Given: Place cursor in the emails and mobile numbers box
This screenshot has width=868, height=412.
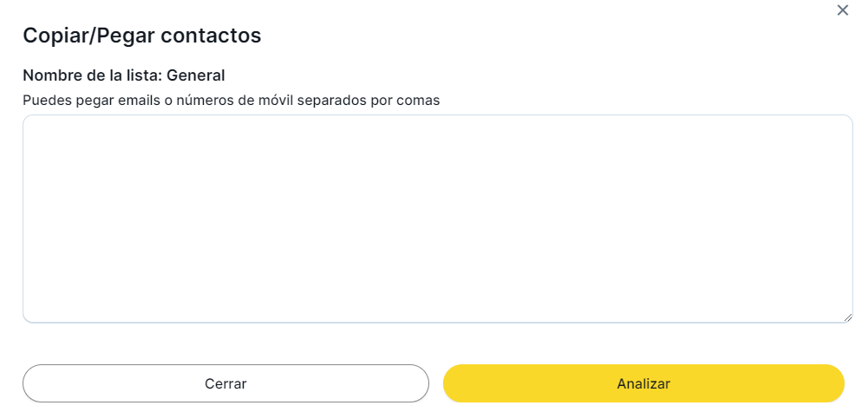Looking at the screenshot, I should (437, 219).
